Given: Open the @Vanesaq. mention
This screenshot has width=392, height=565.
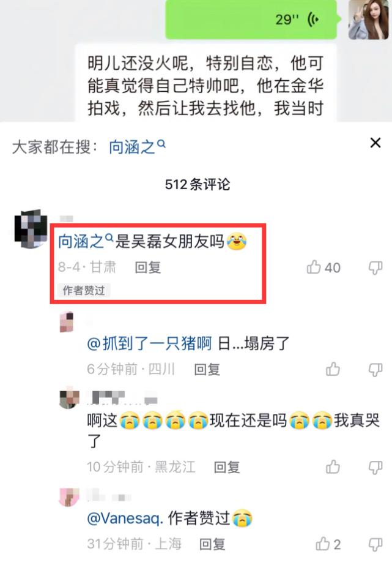Looking at the screenshot, I should point(125,518).
